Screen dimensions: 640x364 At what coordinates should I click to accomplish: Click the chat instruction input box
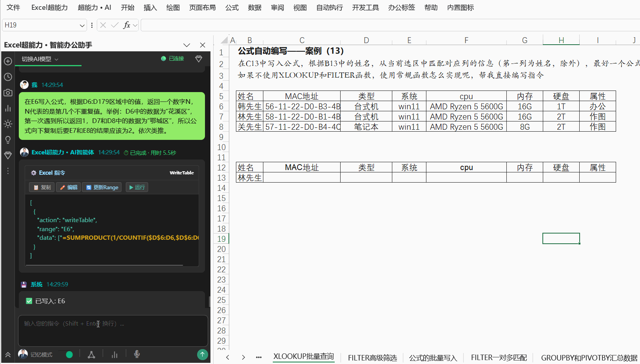[113, 331]
